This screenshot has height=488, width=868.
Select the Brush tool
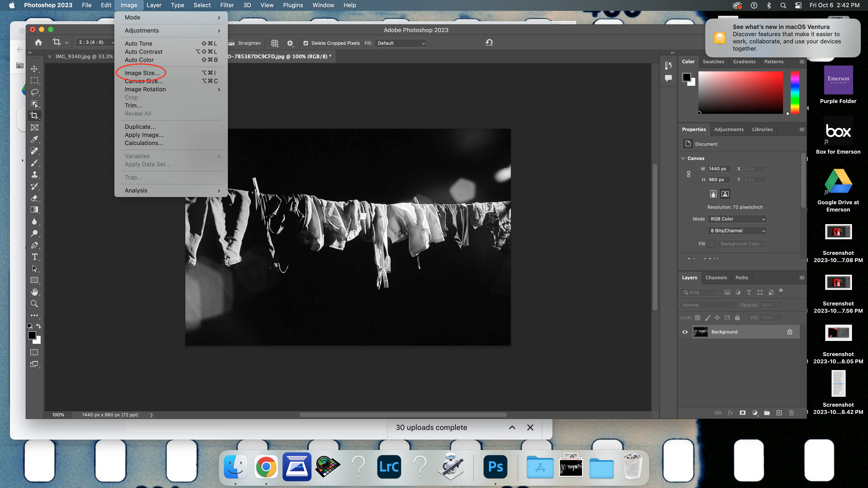(x=34, y=163)
